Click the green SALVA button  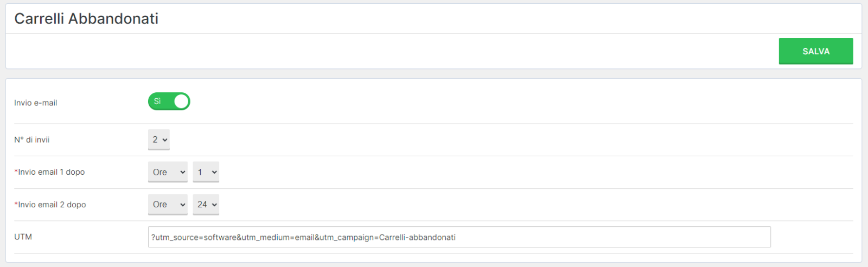tap(816, 51)
